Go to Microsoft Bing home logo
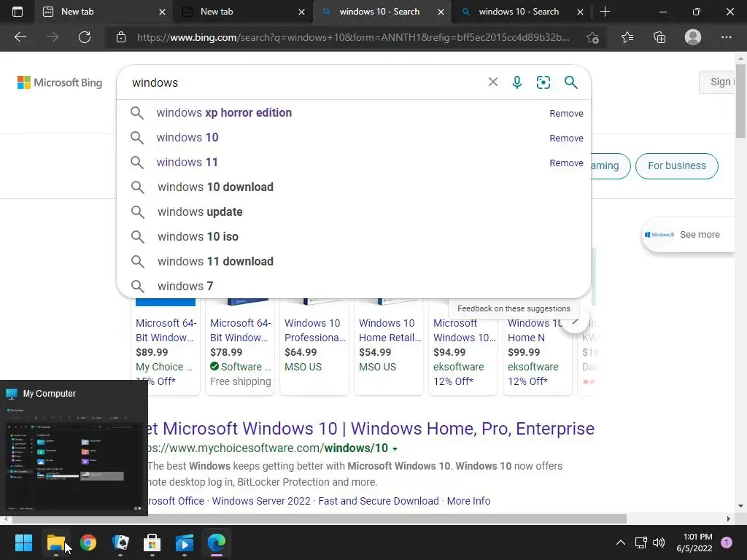The height and width of the screenshot is (560, 747). pos(60,82)
